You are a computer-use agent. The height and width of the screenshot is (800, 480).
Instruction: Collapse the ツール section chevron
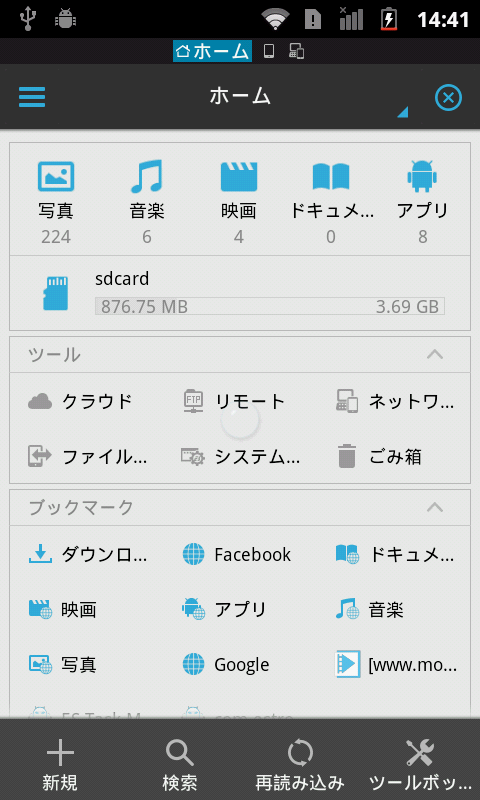(435, 354)
